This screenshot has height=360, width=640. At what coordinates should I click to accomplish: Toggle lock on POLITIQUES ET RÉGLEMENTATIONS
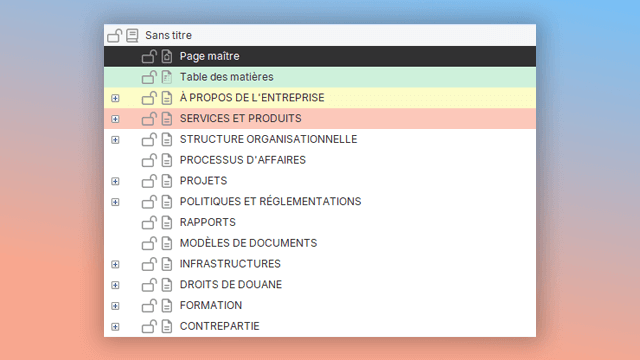149,202
